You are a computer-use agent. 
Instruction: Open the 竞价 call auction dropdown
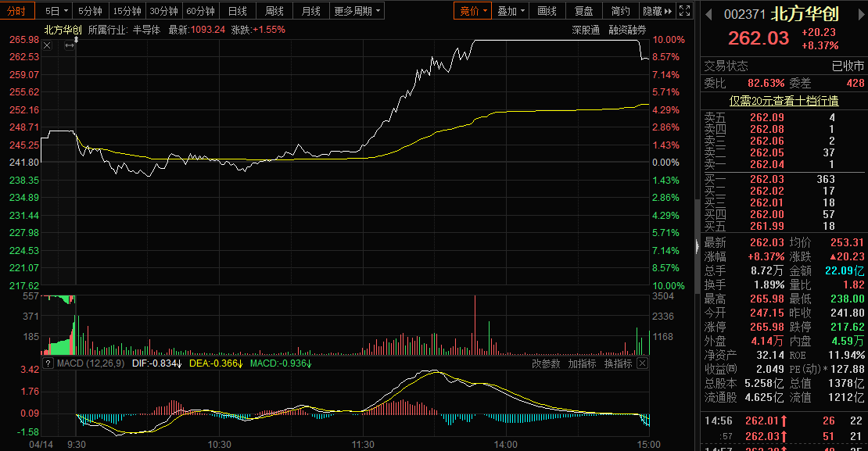click(x=473, y=11)
